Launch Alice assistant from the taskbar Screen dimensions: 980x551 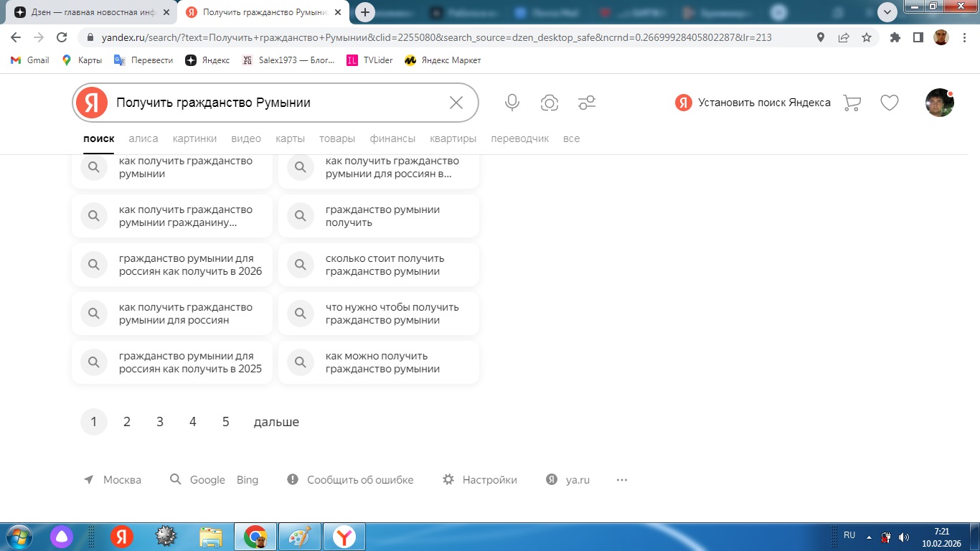(x=62, y=537)
